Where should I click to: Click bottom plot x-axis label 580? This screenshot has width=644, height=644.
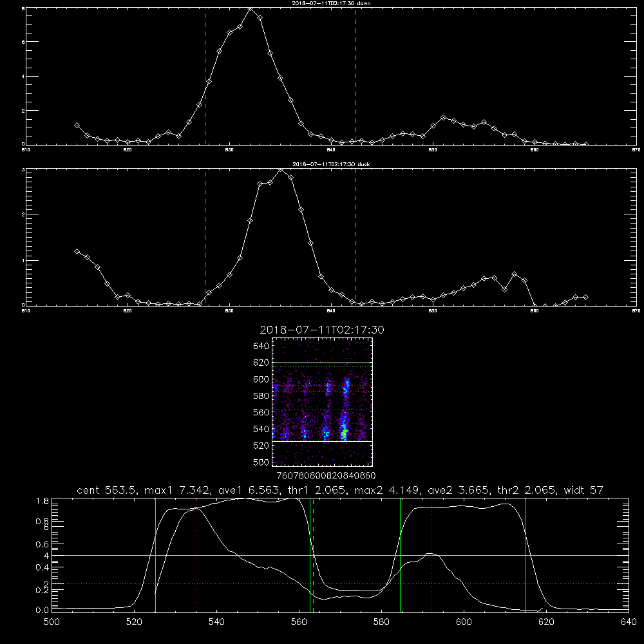[x=381, y=622]
